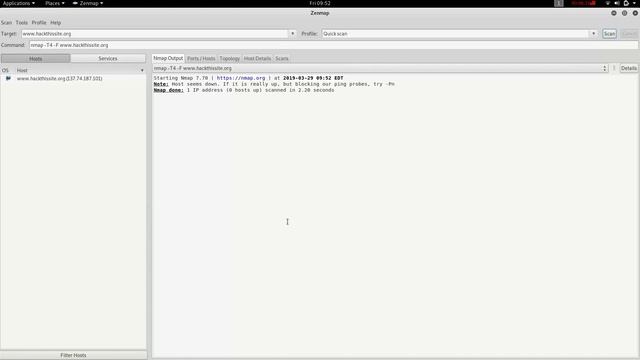Switch to the Host Details tab
Image resolution: width=640 pixels, height=360 pixels.
[257, 59]
